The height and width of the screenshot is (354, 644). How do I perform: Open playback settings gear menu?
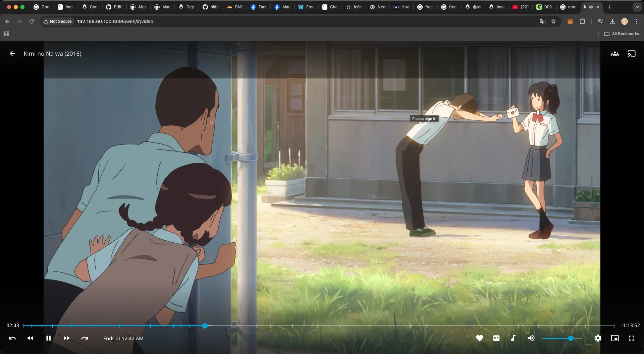click(598, 338)
